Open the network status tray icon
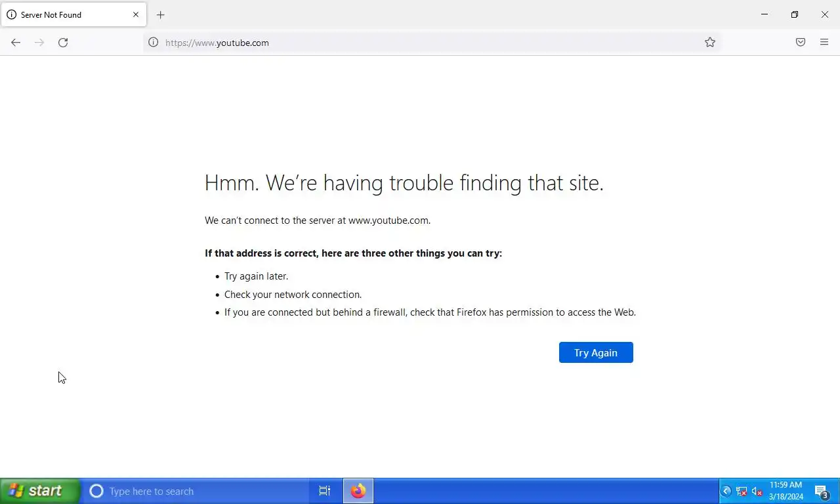 [x=742, y=492]
